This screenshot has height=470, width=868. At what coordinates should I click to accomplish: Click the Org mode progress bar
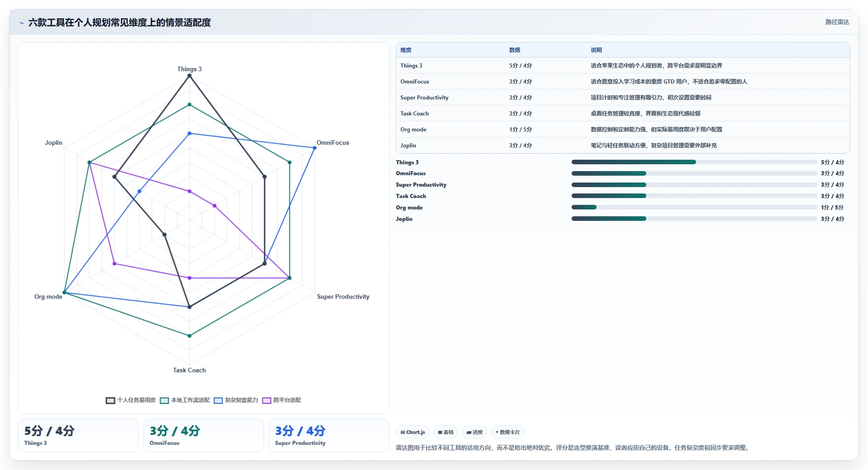coord(694,207)
